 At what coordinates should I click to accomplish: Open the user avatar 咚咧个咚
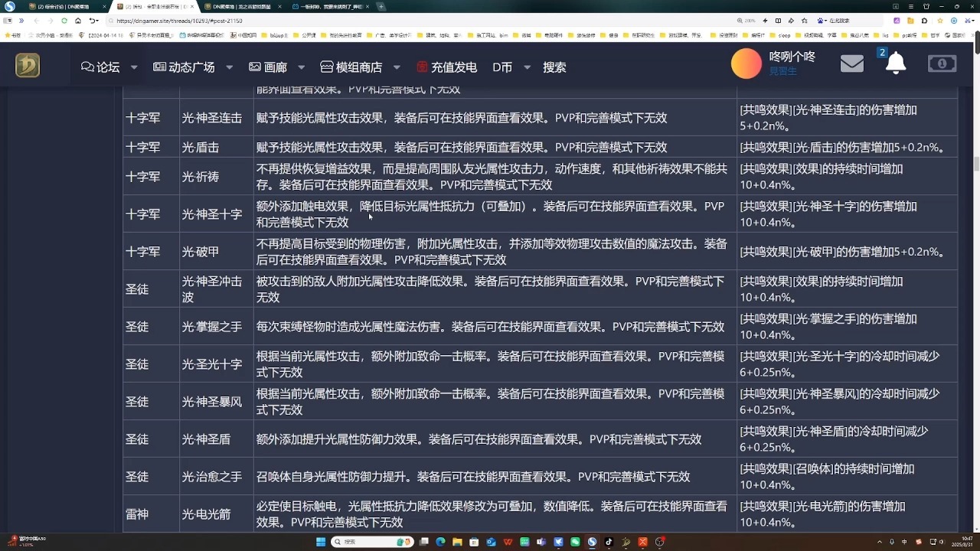coord(746,64)
